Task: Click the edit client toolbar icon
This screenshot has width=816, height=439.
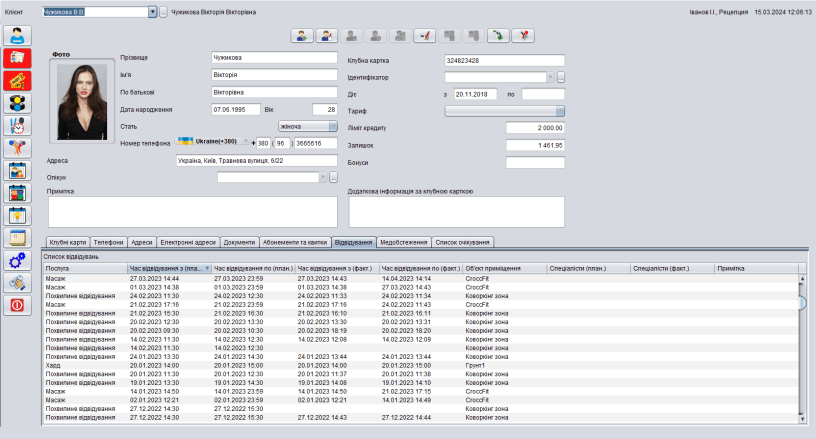Action: [x=326, y=35]
